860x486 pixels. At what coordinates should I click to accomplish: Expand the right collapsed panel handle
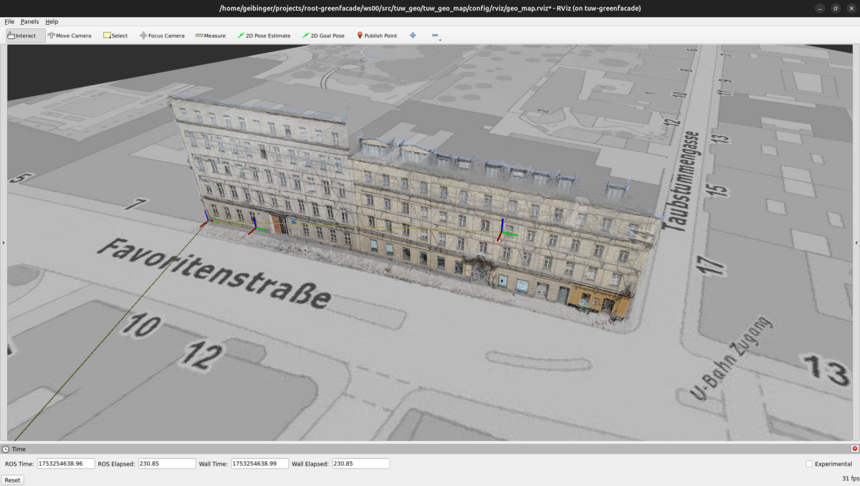(857, 242)
